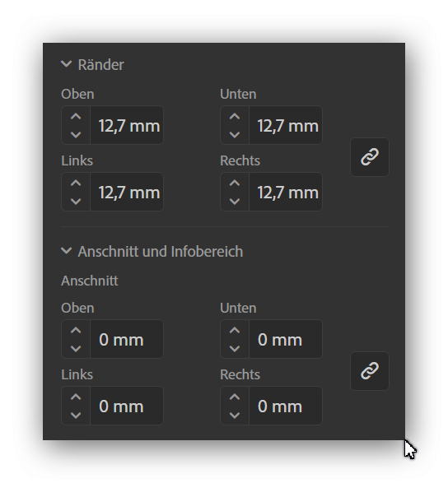
Task: Increase the Anschnitt Links value arrow
Action: [x=76, y=397]
